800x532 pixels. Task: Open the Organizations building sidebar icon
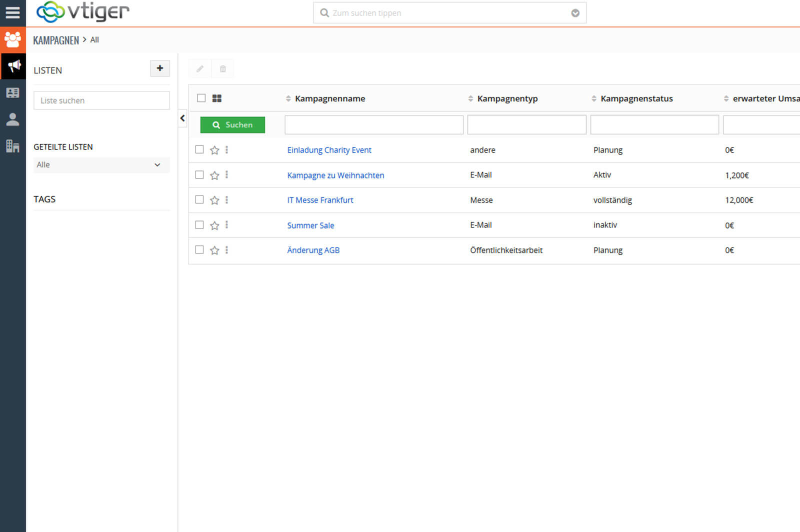pyautogui.click(x=12, y=146)
